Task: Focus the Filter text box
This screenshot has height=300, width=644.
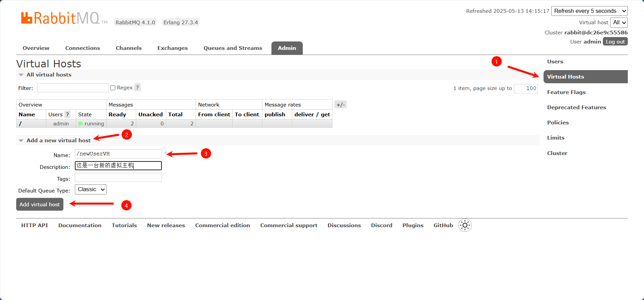Action: click(x=73, y=88)
